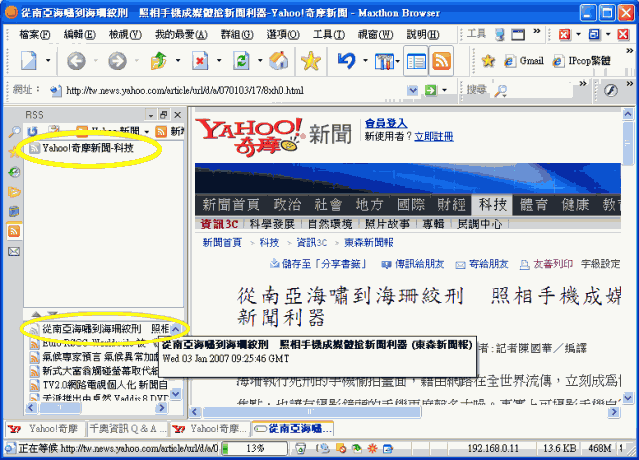Screen dimensions: 639x460
Task: Open the Gmail link in links bar
Action: pos(524,61)
